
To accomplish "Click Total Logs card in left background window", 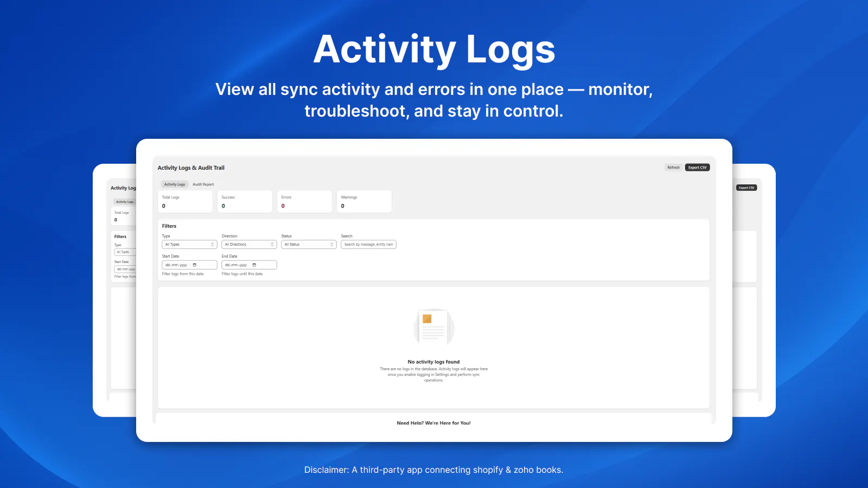I will click(124, 216).
